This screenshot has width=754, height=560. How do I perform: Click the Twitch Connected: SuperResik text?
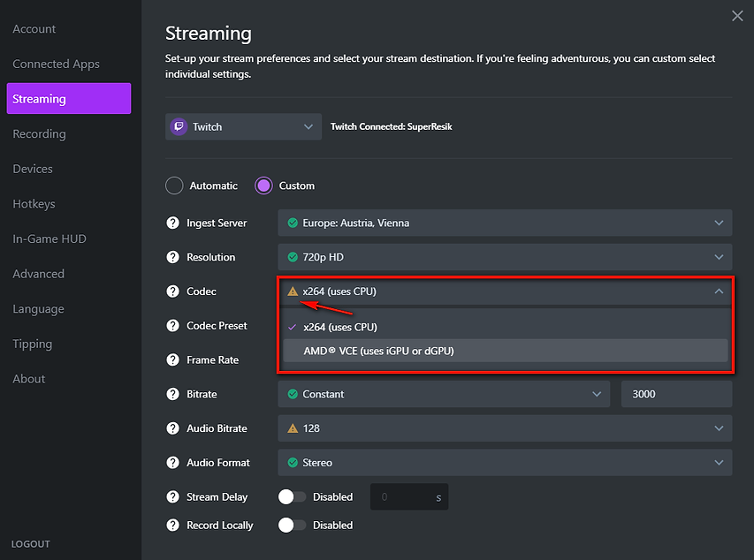click(x=391, y=127)
